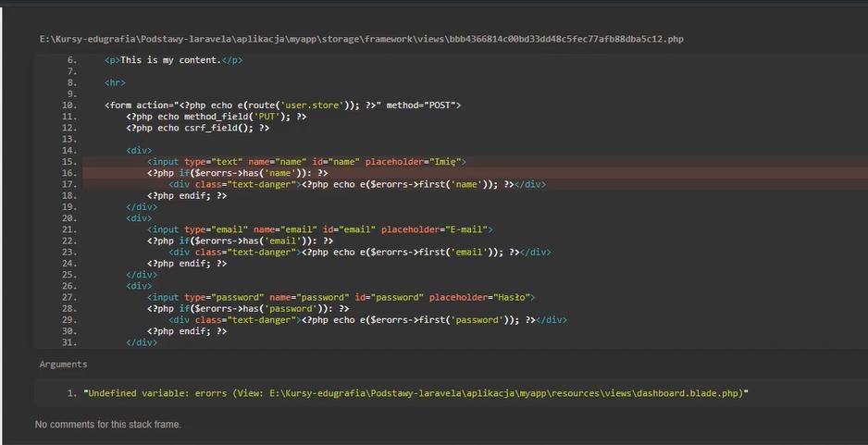Click the opening <div> on line 14
The width and height of the screenshot is (868, 445).
pos(139,151)
